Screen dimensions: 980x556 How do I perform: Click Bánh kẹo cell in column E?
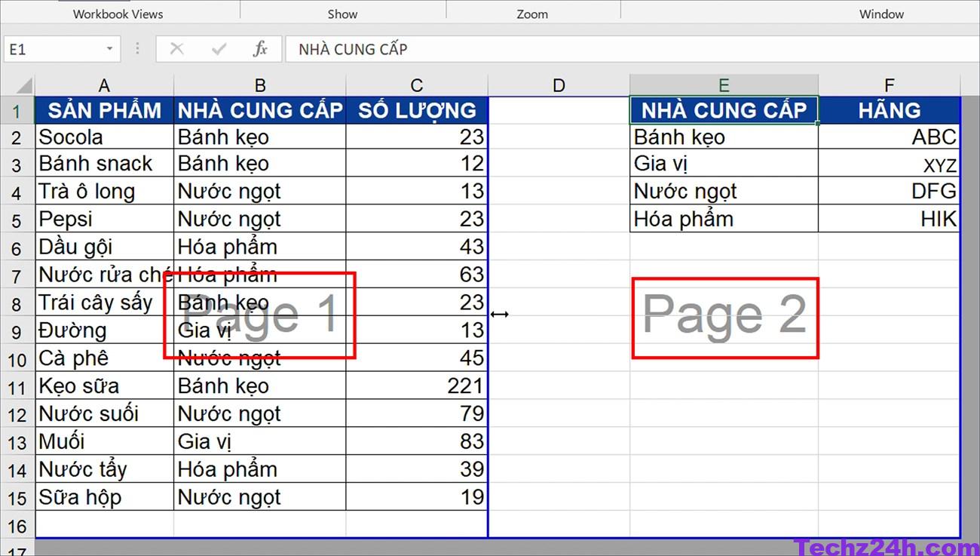pos(724,137)
